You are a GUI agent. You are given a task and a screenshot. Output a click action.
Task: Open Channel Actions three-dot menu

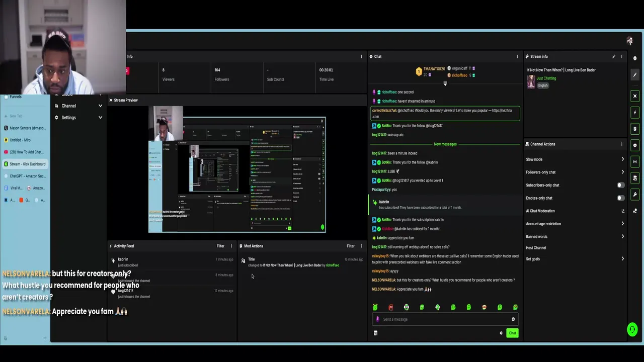pyautogui.click(x=622, y=144)
